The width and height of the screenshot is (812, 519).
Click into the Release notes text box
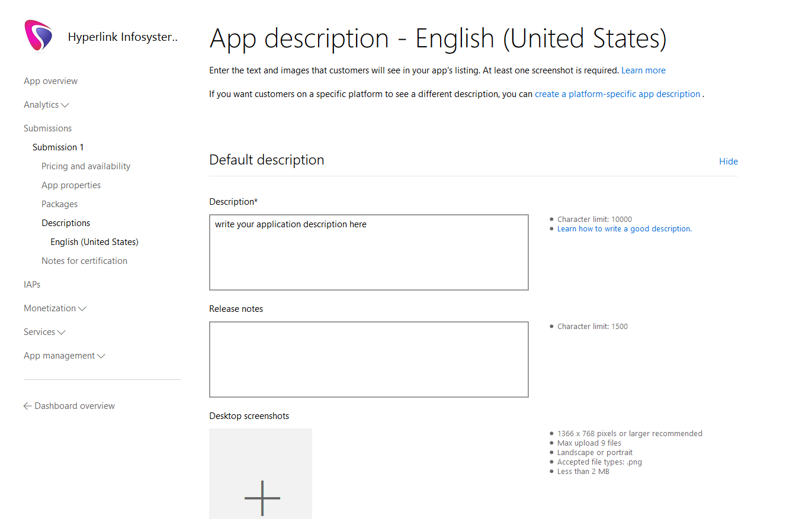coord(368,359)
